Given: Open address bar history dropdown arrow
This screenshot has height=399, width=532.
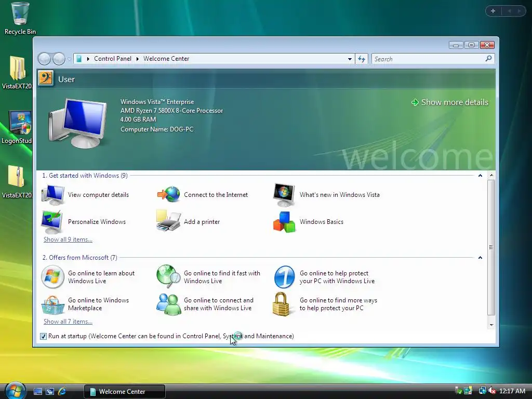Looking at the screenshot, I should tap(350, 59).
